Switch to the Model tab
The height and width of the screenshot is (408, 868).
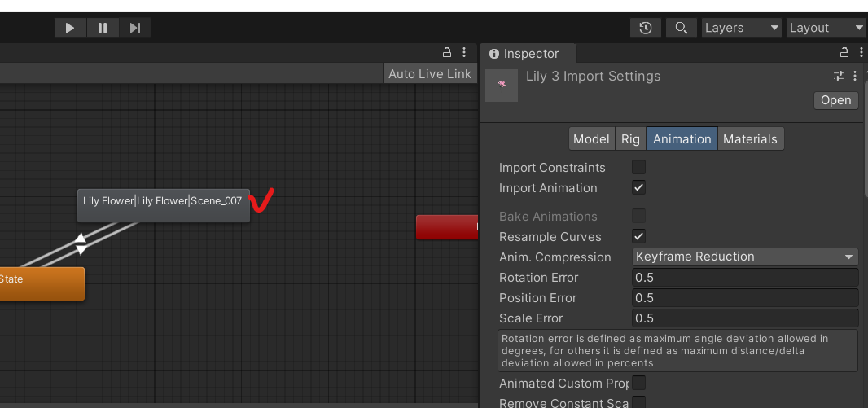[591, 139]
